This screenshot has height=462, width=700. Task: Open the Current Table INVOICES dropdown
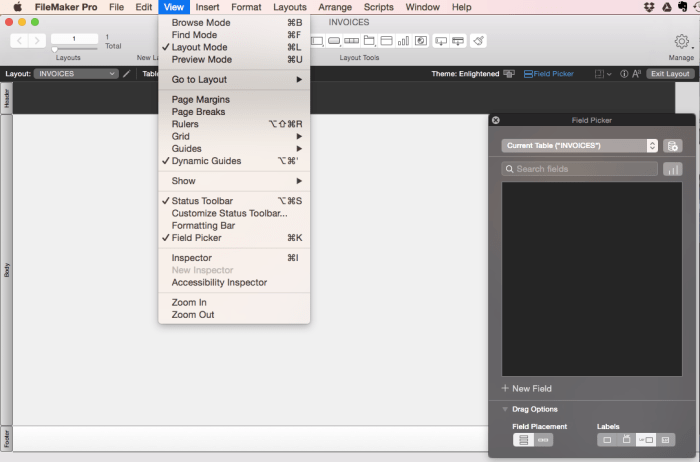tap(579, 146)
